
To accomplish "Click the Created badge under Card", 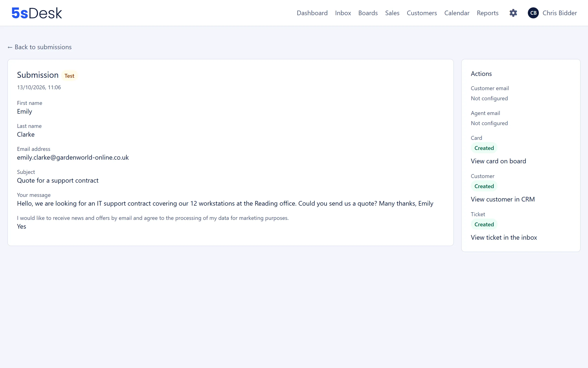I will coord(484,148).
